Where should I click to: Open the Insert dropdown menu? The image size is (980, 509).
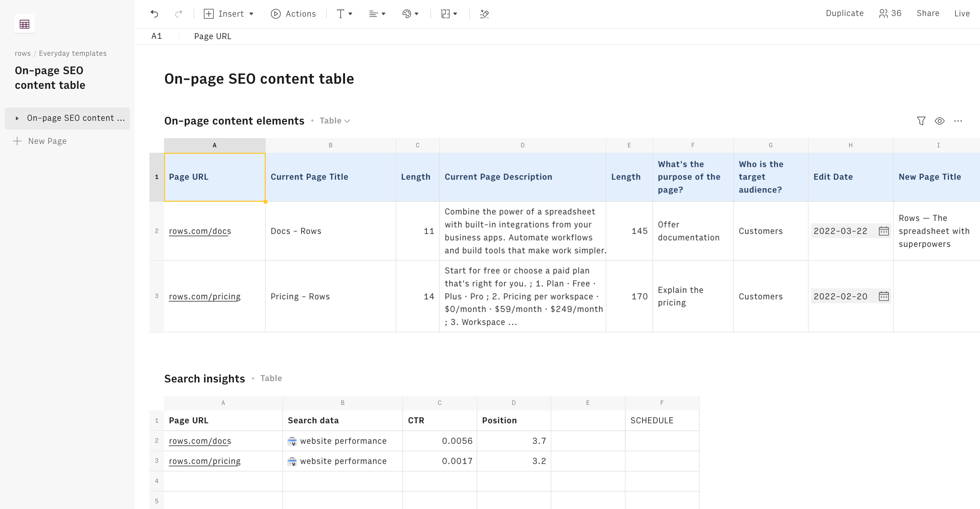229,14
